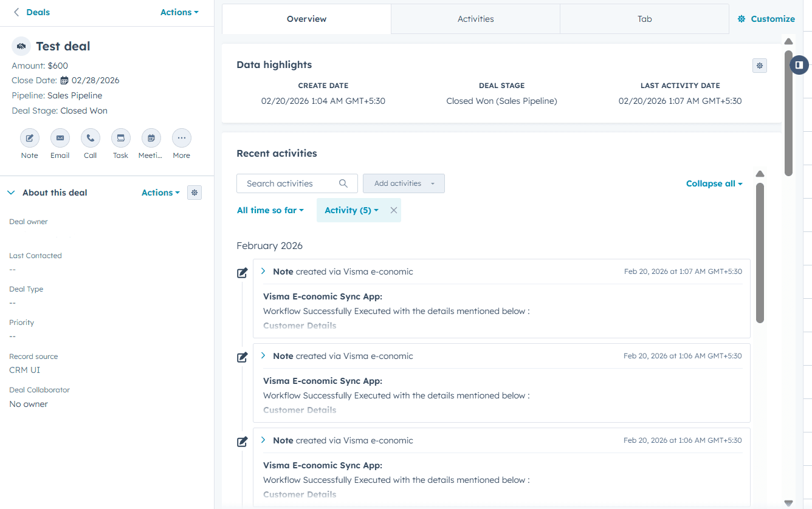Open the More actions icon

coord(181,138)
